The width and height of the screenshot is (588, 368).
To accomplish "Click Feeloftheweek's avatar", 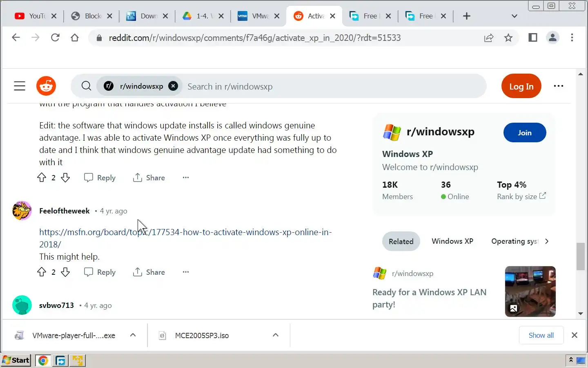I will point(22,211).
